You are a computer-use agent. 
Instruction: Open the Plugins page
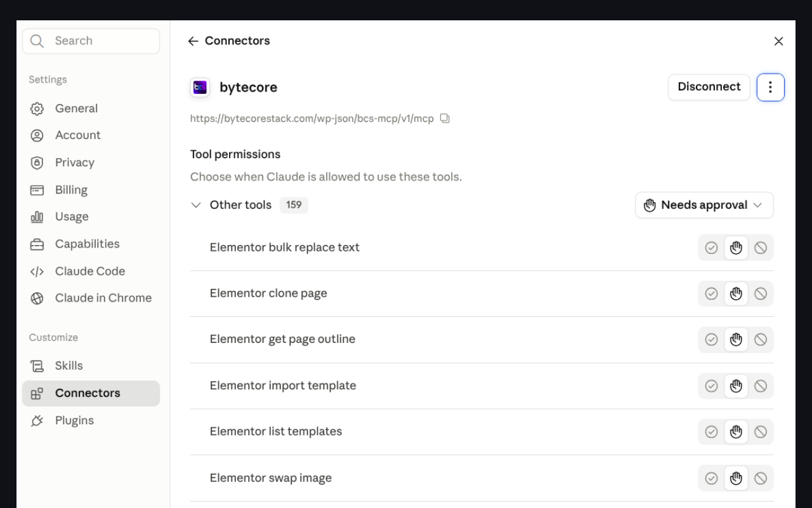(x=91, y=420)
